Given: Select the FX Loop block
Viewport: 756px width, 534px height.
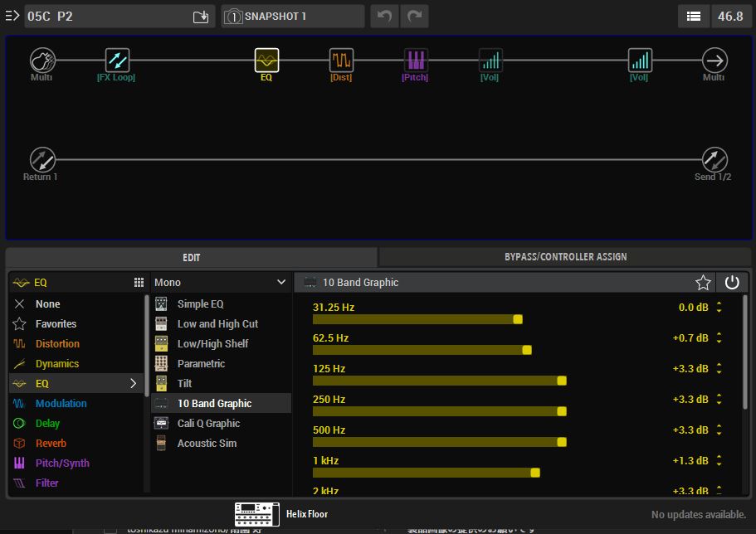Looking at the screenshot, I should (117, 61).
